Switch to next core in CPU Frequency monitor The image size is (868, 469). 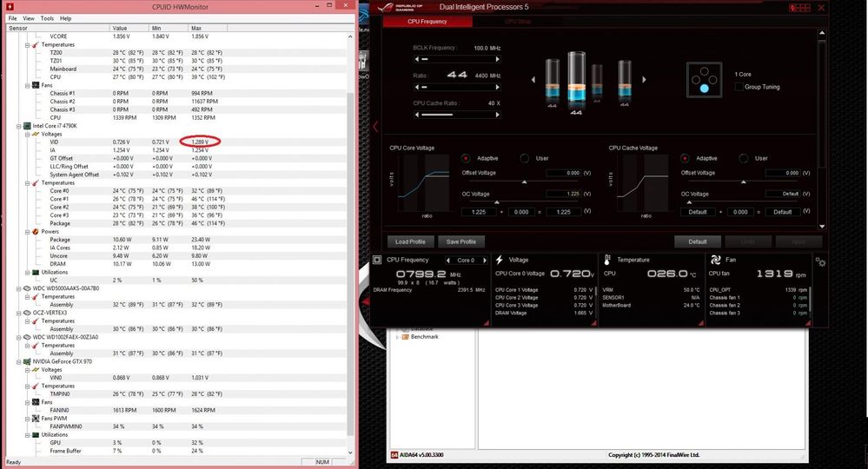[485, 260]
